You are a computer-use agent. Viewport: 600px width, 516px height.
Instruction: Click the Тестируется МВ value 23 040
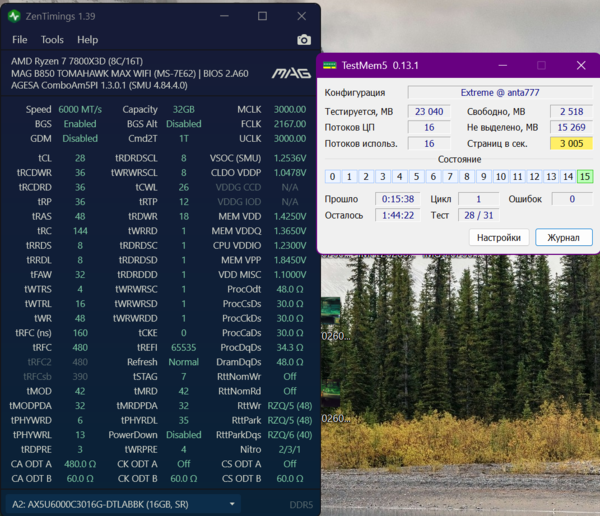429,111
